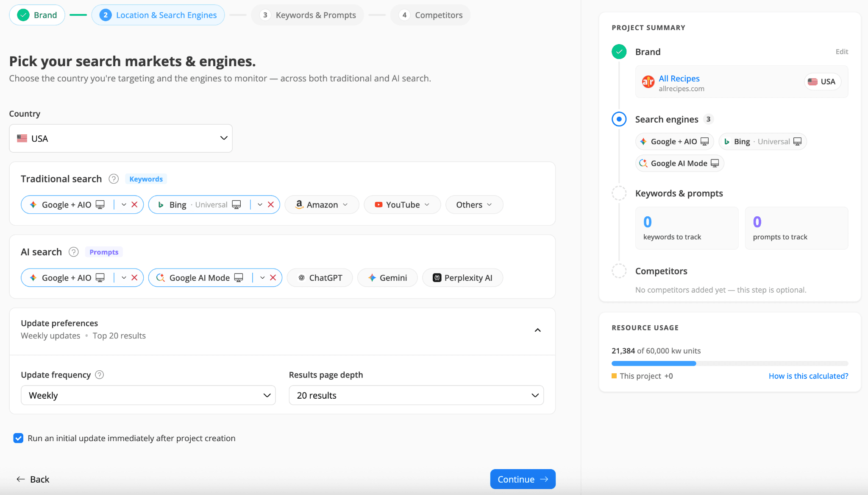The width and height of the screenshot is (868, 495).
Task: Go to Keywords & Prompts step
Action: 308,15
